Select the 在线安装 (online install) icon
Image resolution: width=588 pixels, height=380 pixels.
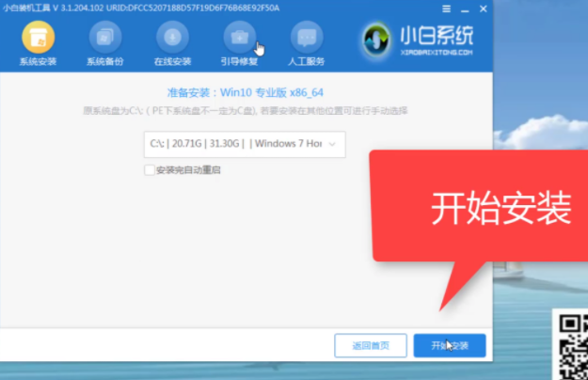[172, 38]
